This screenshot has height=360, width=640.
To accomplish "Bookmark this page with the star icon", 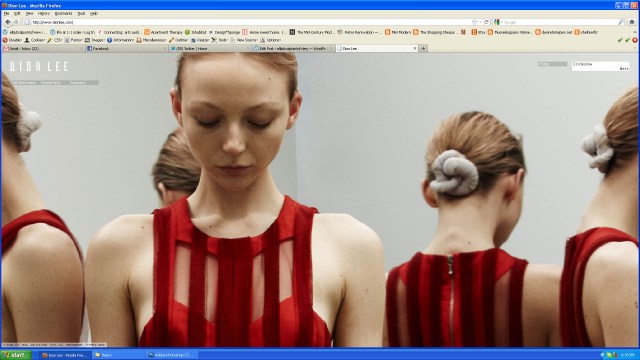I will click(x=474, y=22).
